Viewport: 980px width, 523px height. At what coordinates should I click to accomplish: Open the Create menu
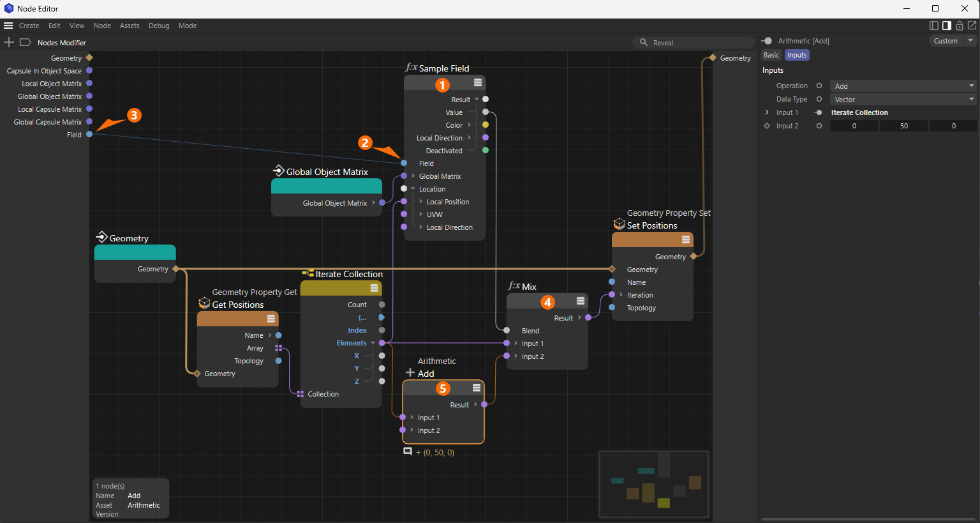pyautogui.click(x=29, y=26)
